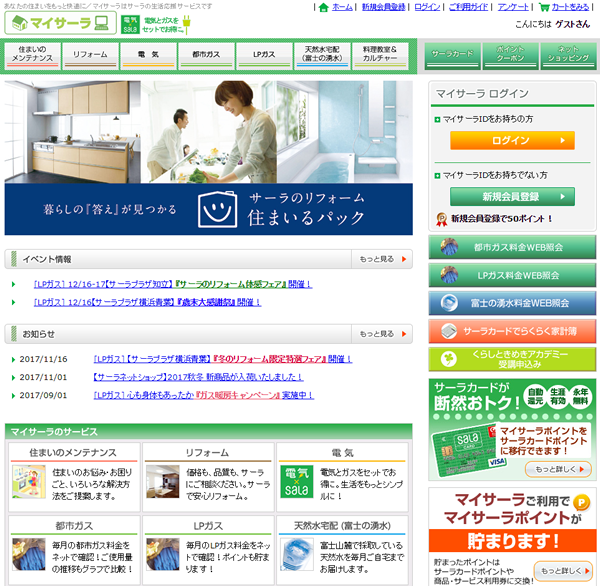
Task: Click the green home icon in header
Action: [323, 7]
